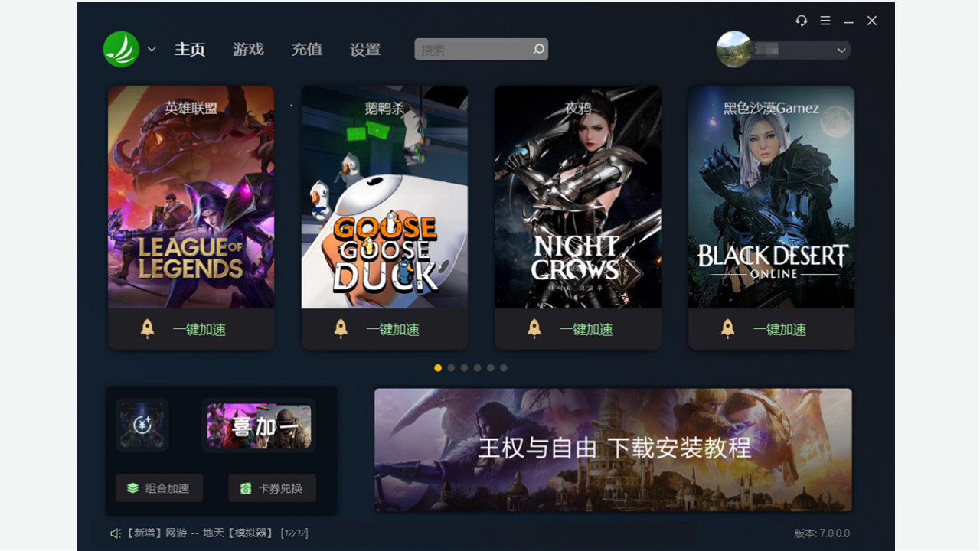Image resolution: width=980 pixels, height=551 pixels.
Task: Click the rocket icon under 夜鸦
Action: click(534, 329)
